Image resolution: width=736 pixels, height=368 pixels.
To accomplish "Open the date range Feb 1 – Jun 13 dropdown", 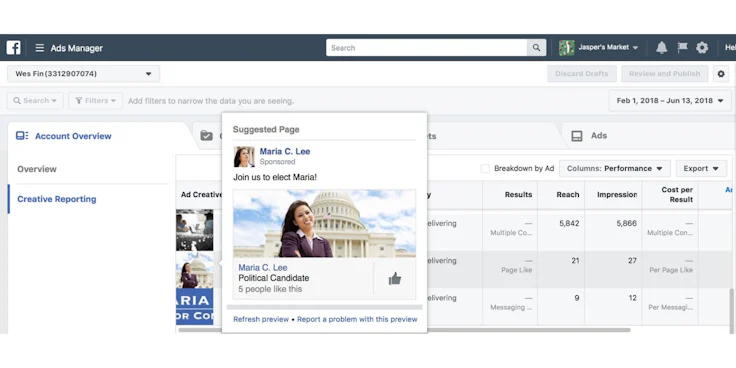I will pos(670,100).
